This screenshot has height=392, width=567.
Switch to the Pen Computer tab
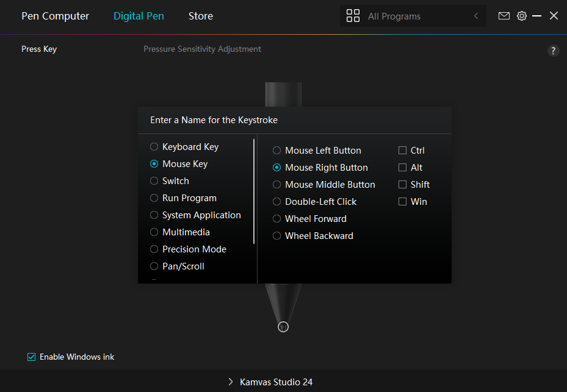(55, 16)
